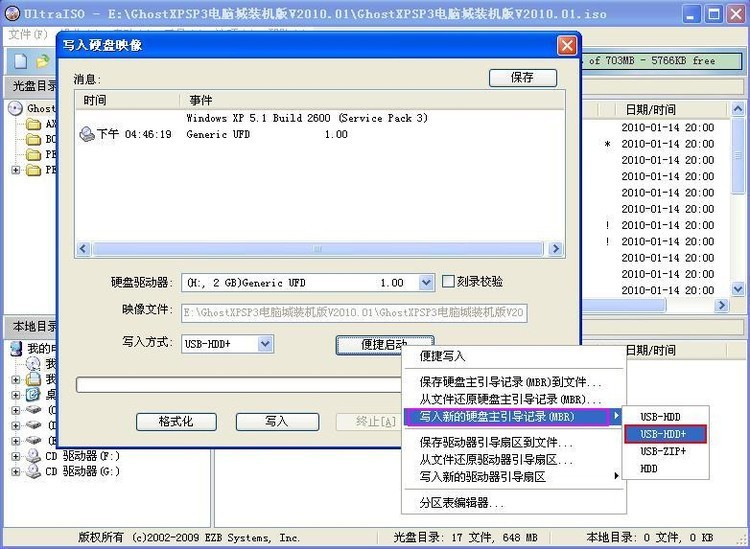Select 从文件还原硬盘主引导记录(MBR)
Viewport: 750px width, 549px height.
(x=515, y=399)
